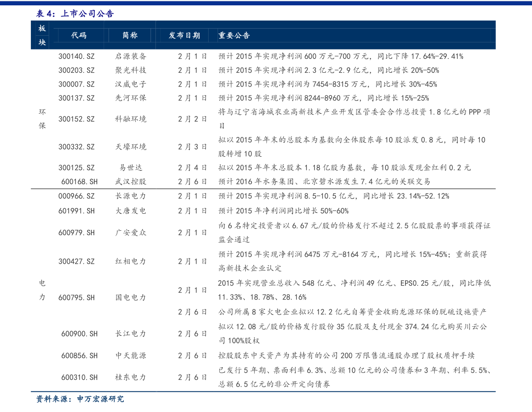Select the 重要公告 column header

point(234,36)
